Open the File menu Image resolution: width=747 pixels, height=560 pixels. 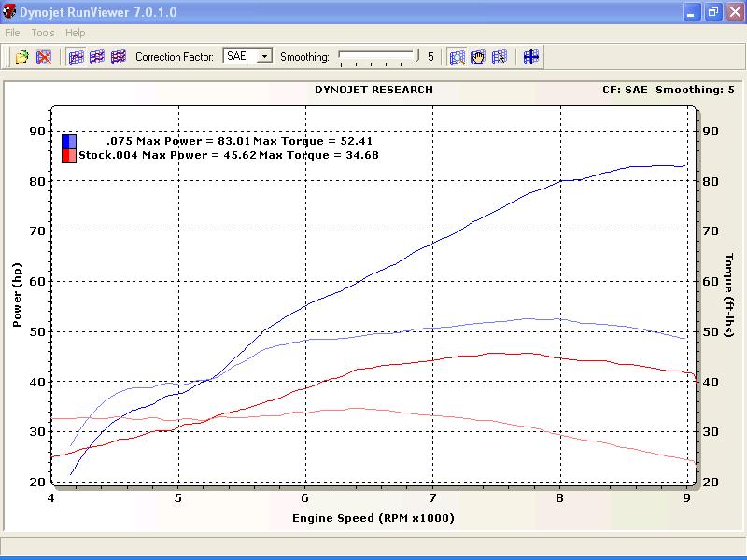pos(12,33)
